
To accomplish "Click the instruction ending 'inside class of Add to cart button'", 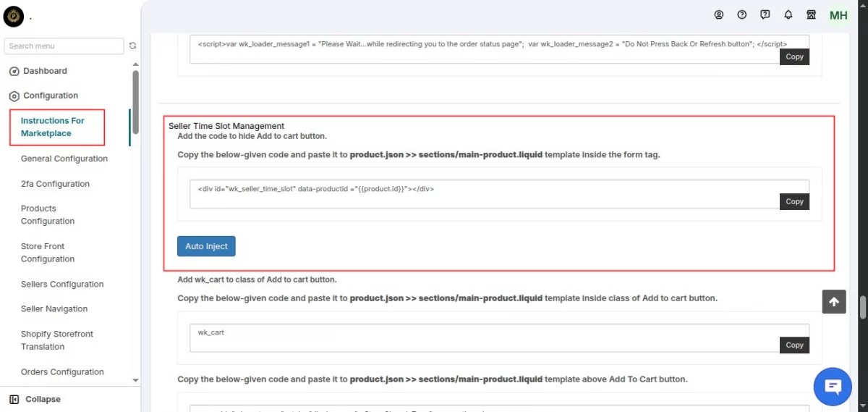I will [x=448, y=298].
